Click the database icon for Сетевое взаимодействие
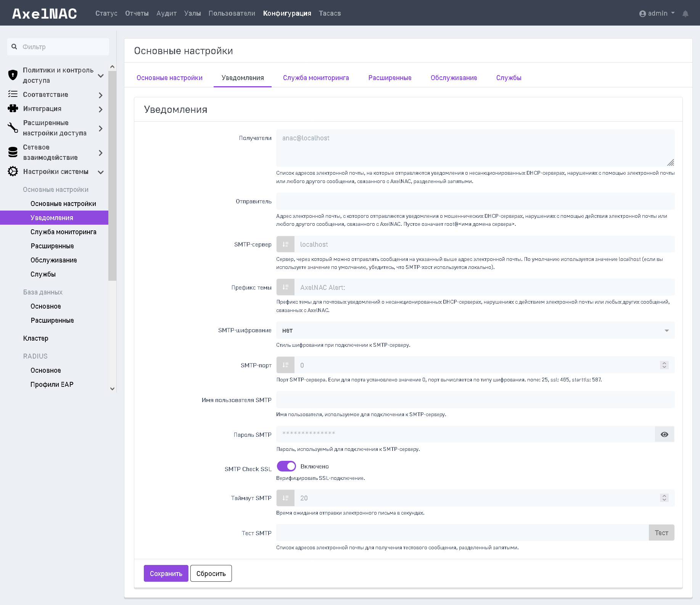The height and width of the screenshot is (605, 700). (13, 152)
